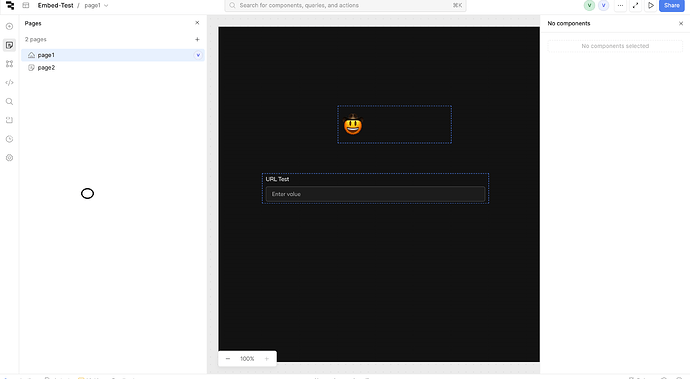This screenshot has width=690, height=379.
Task: Open the Settings gear icon in sidebar
Action: [9, 158]
